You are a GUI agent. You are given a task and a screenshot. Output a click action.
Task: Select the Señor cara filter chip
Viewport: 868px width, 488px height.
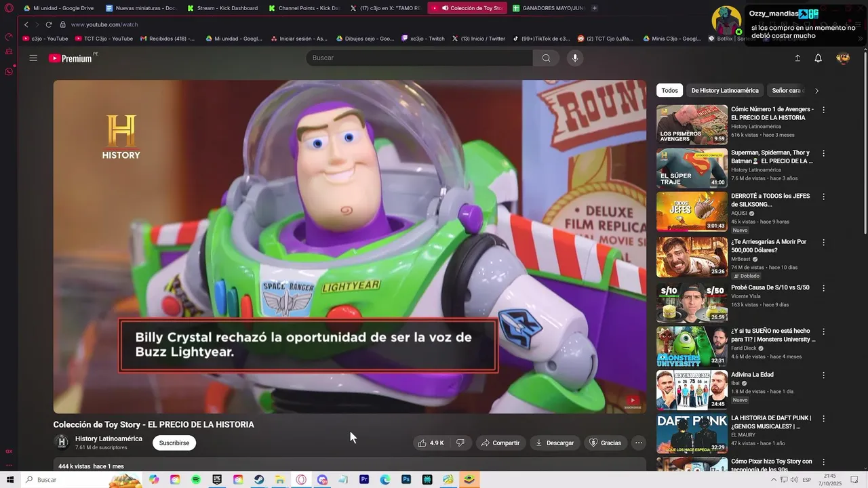click(787, 91)
